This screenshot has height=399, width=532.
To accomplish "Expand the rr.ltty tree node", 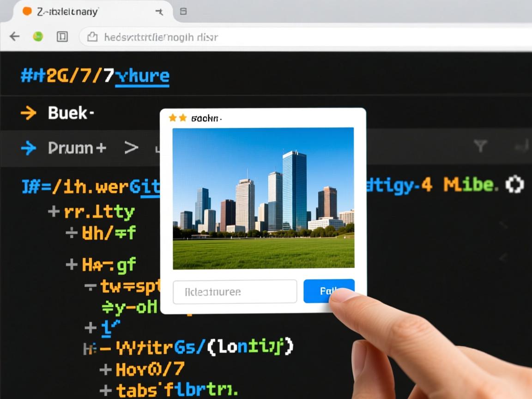I will 54,212.
